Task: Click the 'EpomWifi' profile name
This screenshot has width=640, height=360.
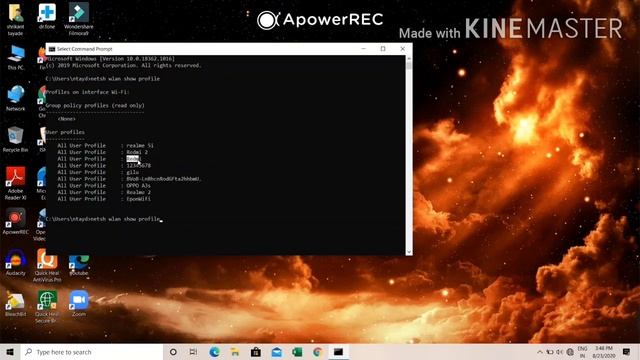Action: tap(139, 199)
